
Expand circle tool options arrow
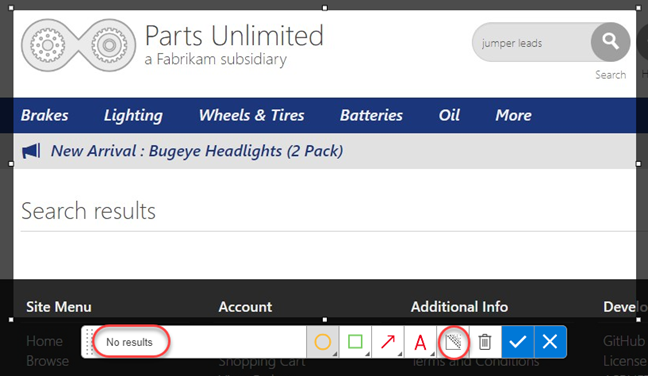(335, 354)
